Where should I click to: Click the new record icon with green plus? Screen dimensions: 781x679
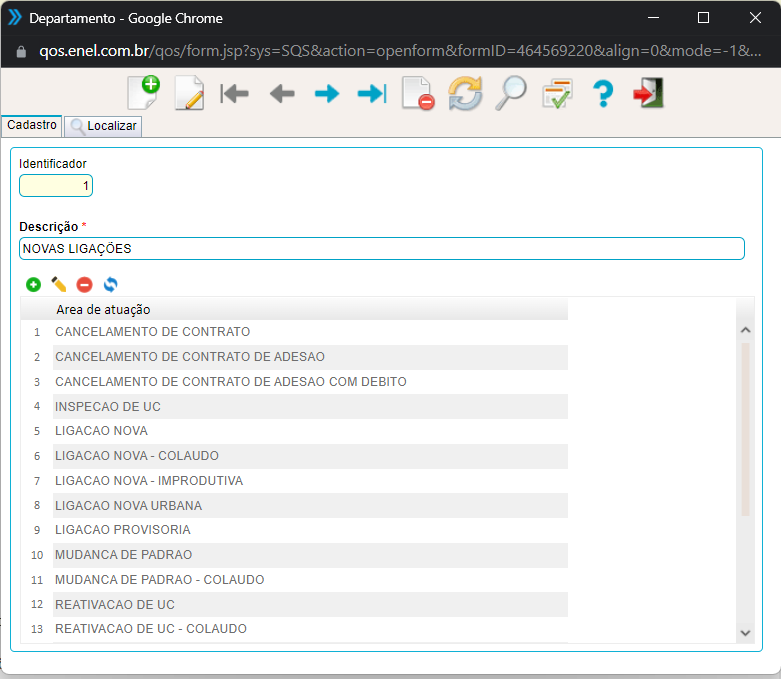[143, 93]
